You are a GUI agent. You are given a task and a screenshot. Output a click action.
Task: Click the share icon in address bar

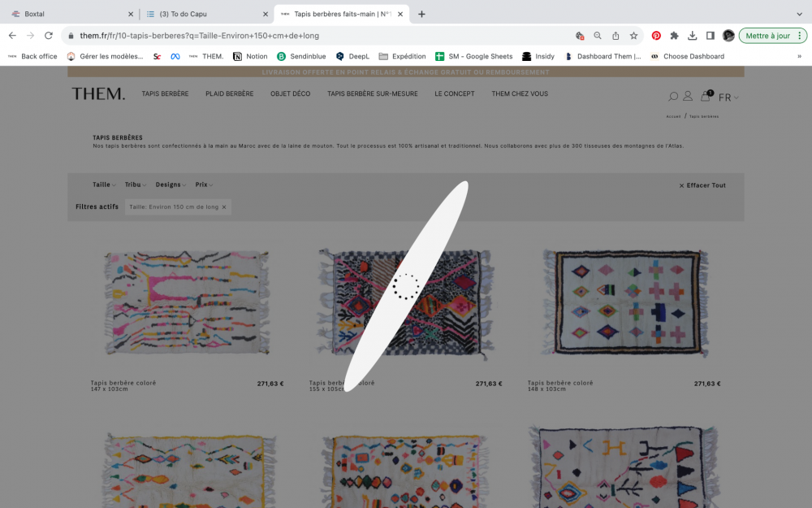tap(615, 35)
